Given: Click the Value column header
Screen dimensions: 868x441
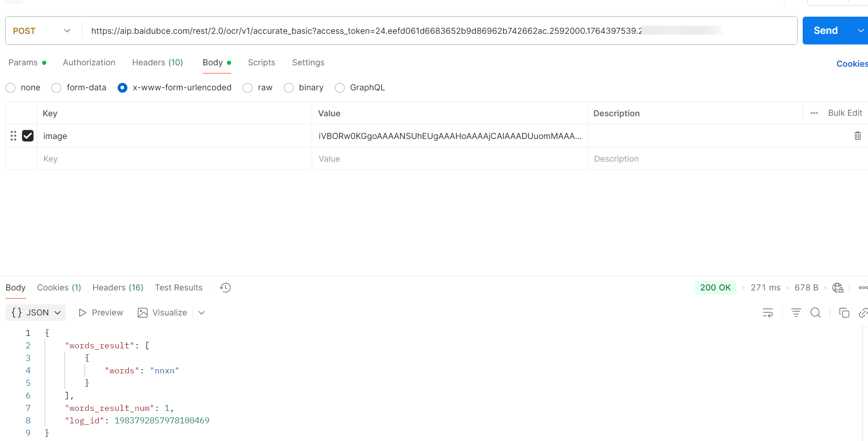Looking at the screenshot, I should click(x=329, y=113).
